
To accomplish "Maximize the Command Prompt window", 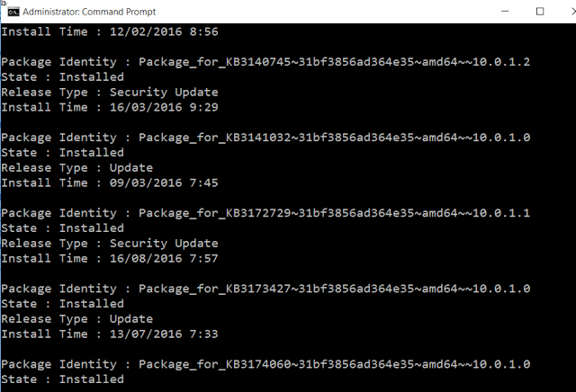I will click(x=540, y=12).
